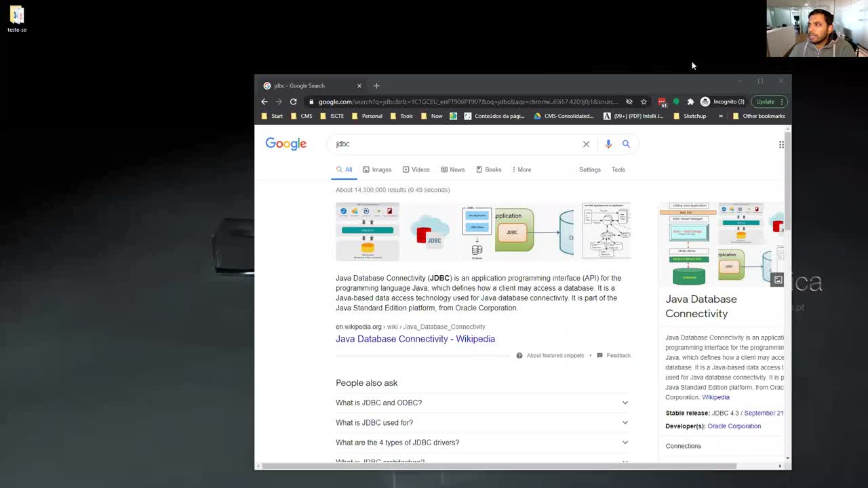
Task: Bookmark the page using the star icon
Action: tap(643, 101)
